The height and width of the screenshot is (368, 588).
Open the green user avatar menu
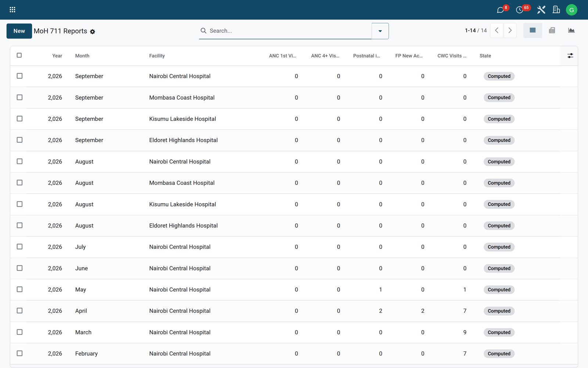click(x=571, y=10)
